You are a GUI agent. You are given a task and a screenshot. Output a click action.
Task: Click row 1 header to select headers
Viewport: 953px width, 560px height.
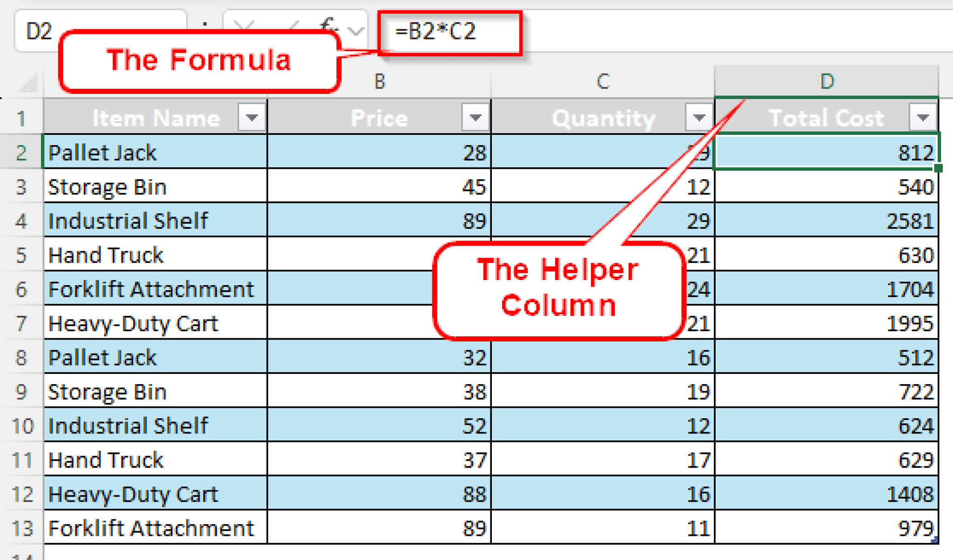point(22,117)
